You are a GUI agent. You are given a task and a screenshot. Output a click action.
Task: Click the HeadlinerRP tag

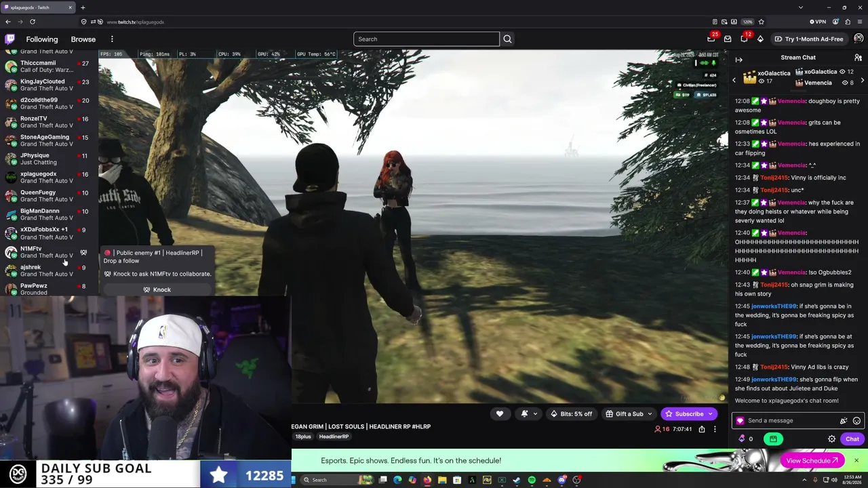click(x=334, y=437)
